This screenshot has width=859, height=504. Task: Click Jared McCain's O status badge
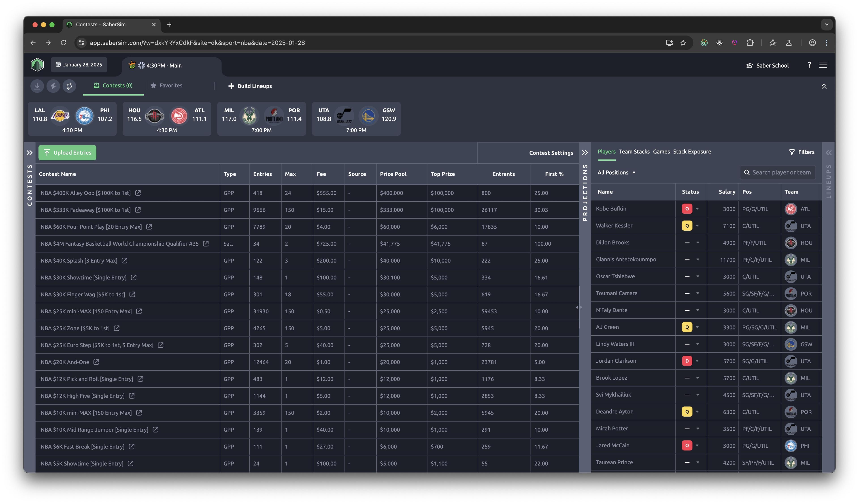(687, 445)
